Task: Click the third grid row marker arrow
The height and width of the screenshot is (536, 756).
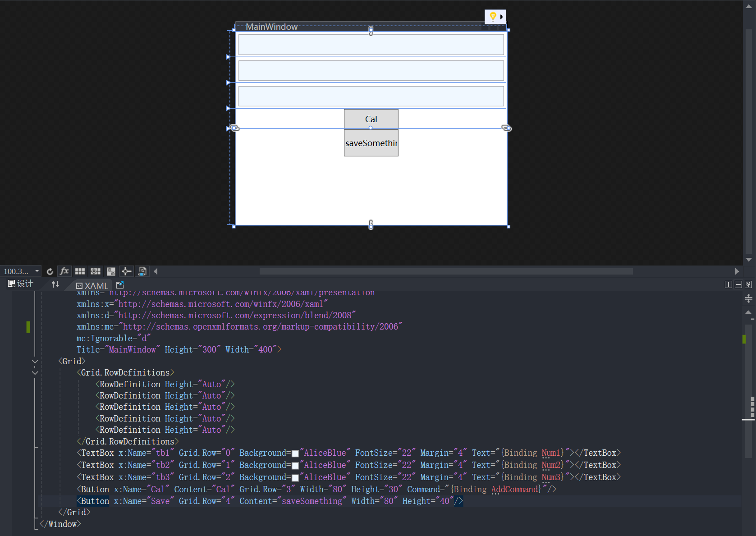Action: (228, 108)
